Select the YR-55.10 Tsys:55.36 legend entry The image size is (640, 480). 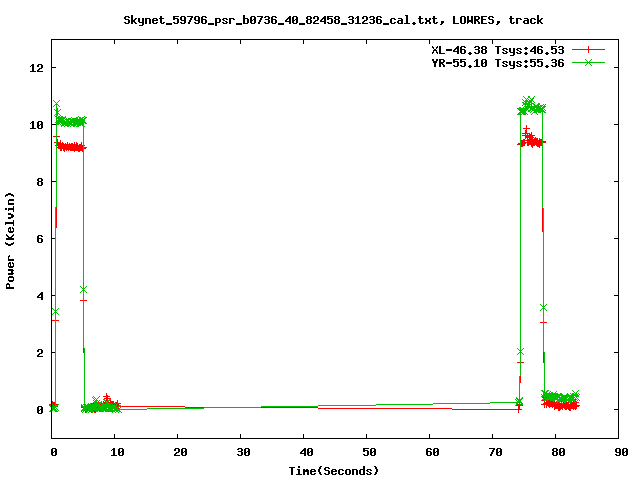[x=518, y=63]
